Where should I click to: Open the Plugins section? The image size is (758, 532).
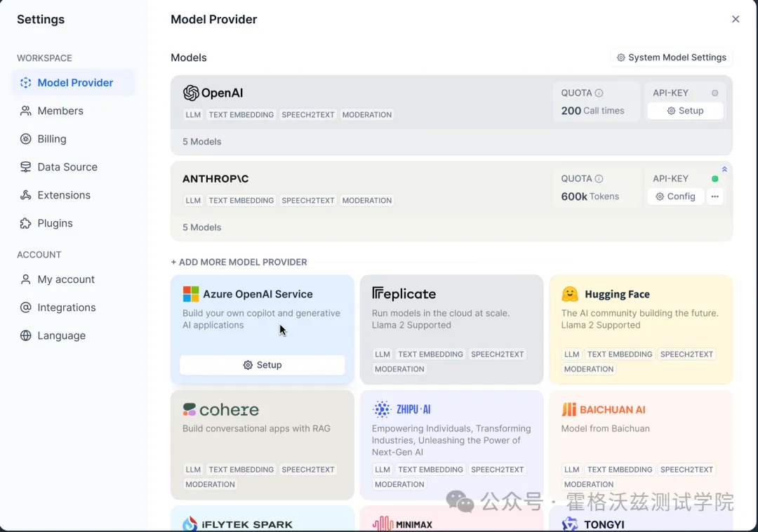pyautogui.click(x=74, y=223)
